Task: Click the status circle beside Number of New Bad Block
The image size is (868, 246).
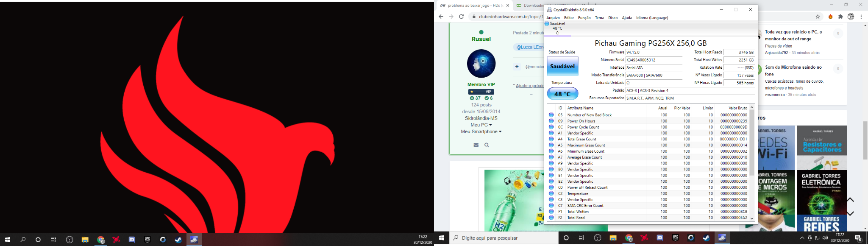Action: tap(551, 115)
